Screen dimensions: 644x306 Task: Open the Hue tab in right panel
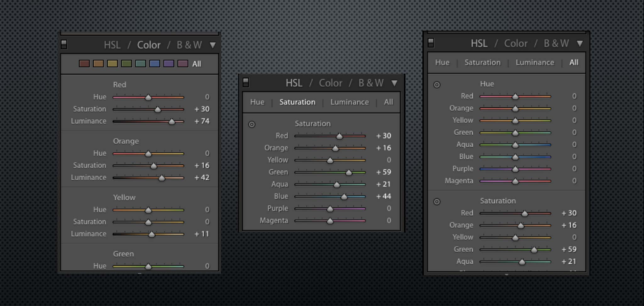[442, 62]
